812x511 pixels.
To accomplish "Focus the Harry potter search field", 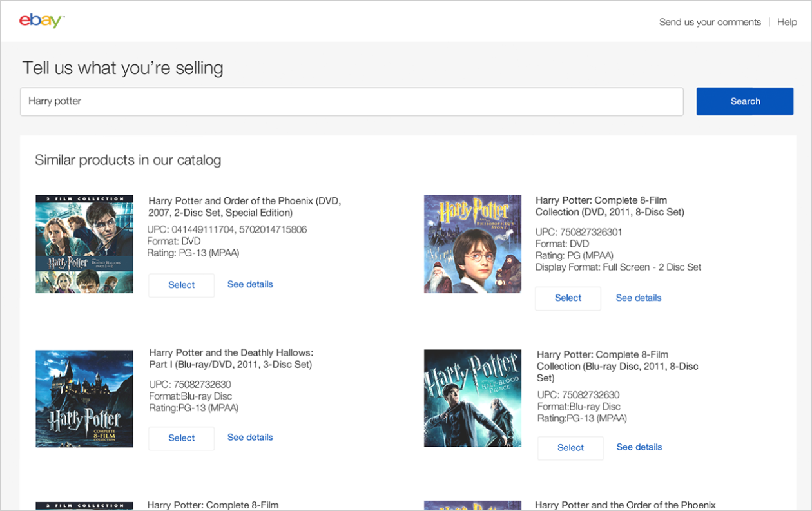I will (x=352, y=102).
